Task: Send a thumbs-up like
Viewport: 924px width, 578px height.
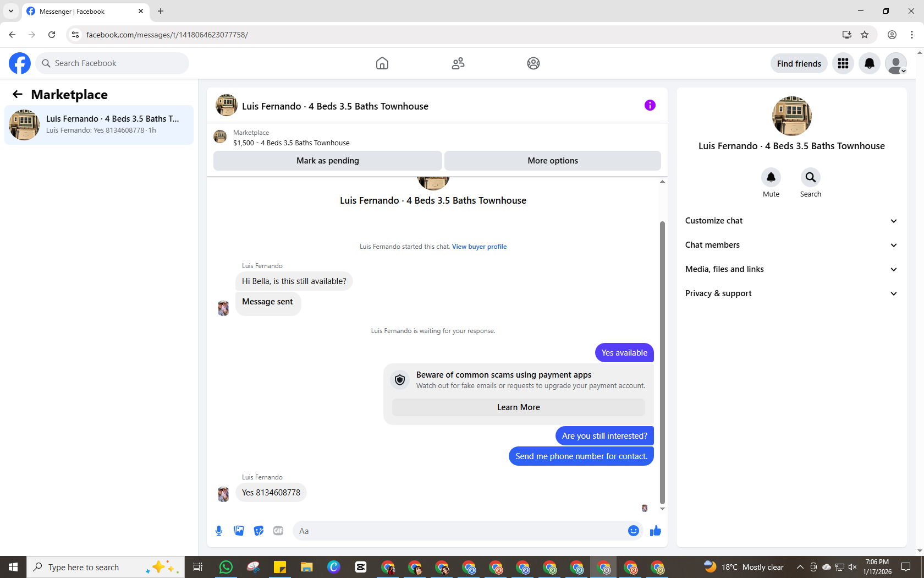Action: tap(656, 531)
